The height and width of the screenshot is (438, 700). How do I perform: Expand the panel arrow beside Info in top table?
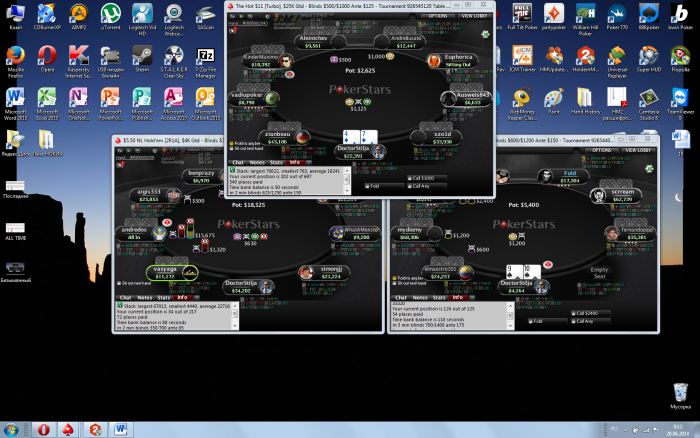pos(309,163)
